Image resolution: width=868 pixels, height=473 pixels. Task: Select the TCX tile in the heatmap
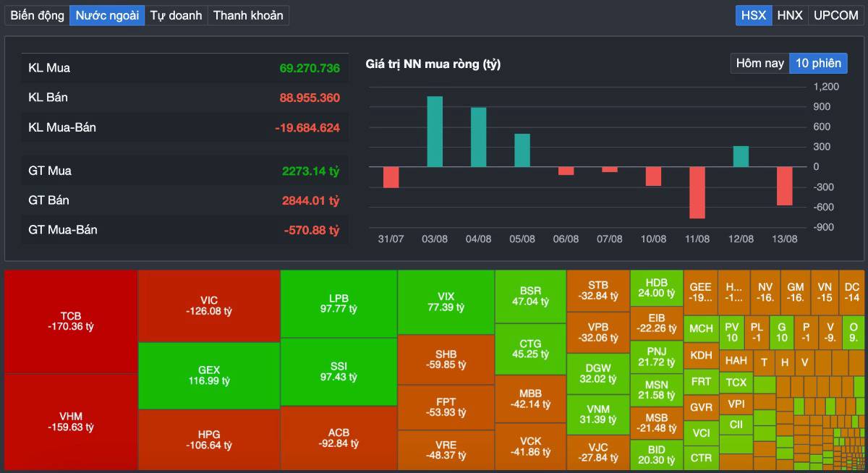point(736,382)
